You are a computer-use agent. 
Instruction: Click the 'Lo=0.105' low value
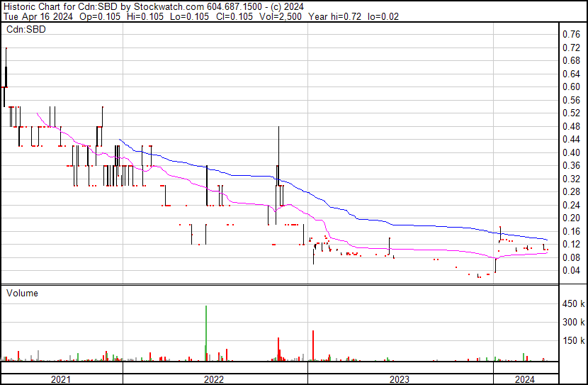click(189, 16)
